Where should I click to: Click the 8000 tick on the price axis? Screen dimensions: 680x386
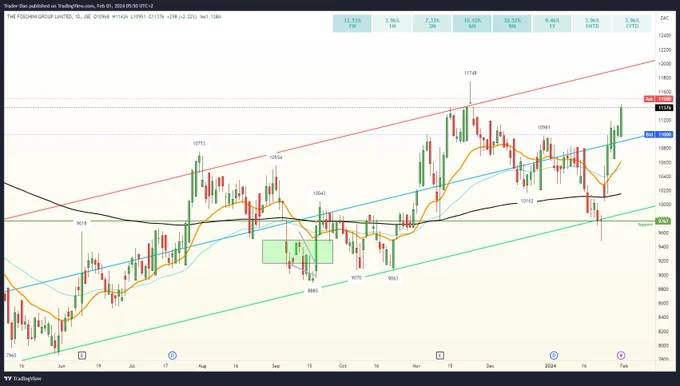664,346
